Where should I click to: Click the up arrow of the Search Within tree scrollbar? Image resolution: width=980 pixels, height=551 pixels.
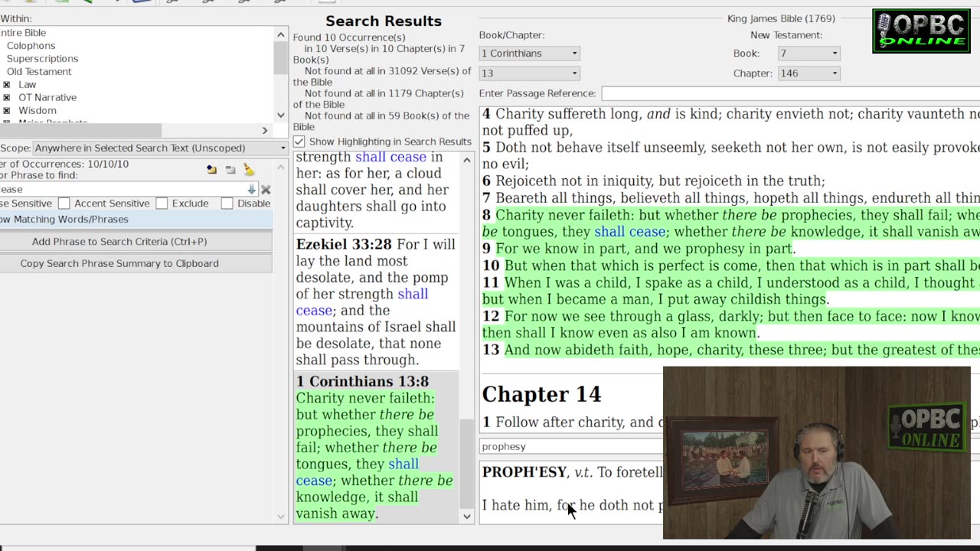click(x=280, y=34)
